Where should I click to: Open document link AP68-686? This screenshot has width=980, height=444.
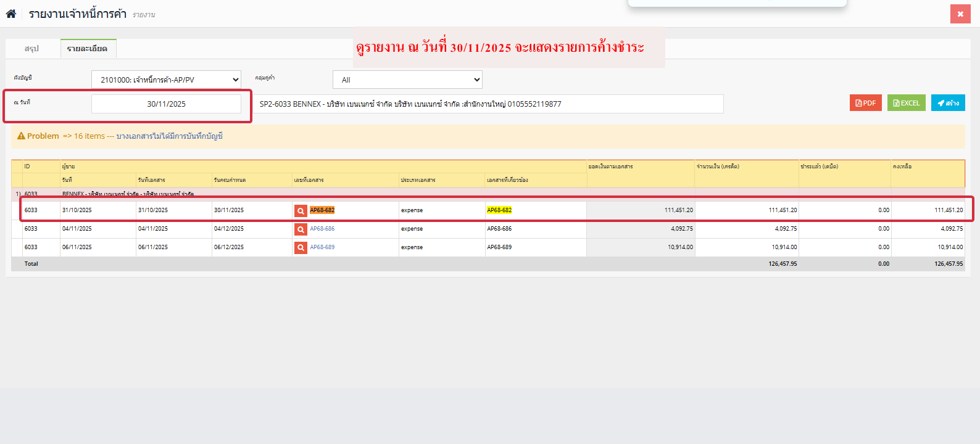click(x=322, y=229)
